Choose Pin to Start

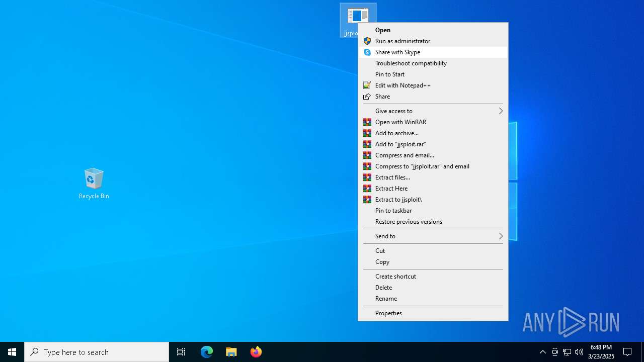tap(433, 74)
